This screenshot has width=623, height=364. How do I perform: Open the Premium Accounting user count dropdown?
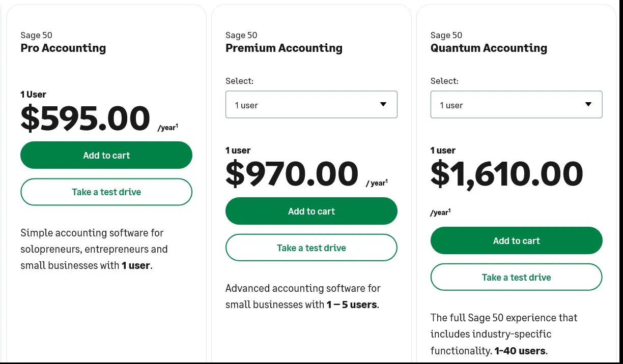point(311,105)
